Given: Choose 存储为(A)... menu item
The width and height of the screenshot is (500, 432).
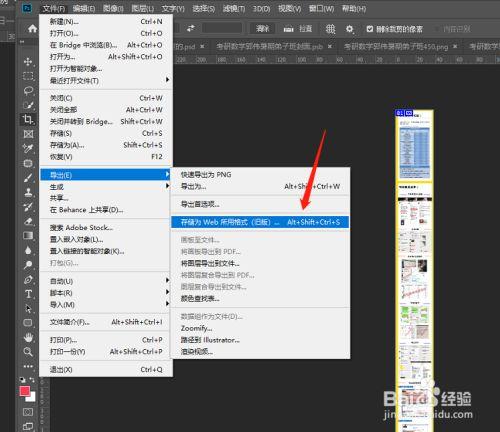Looking at the screenshot, I should coord(106,145).
